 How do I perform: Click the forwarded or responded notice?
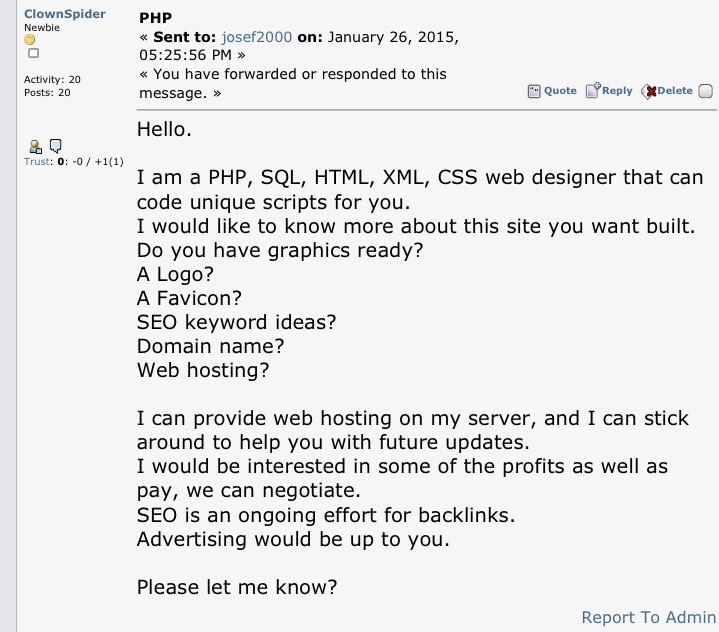(x=293, y=83)
